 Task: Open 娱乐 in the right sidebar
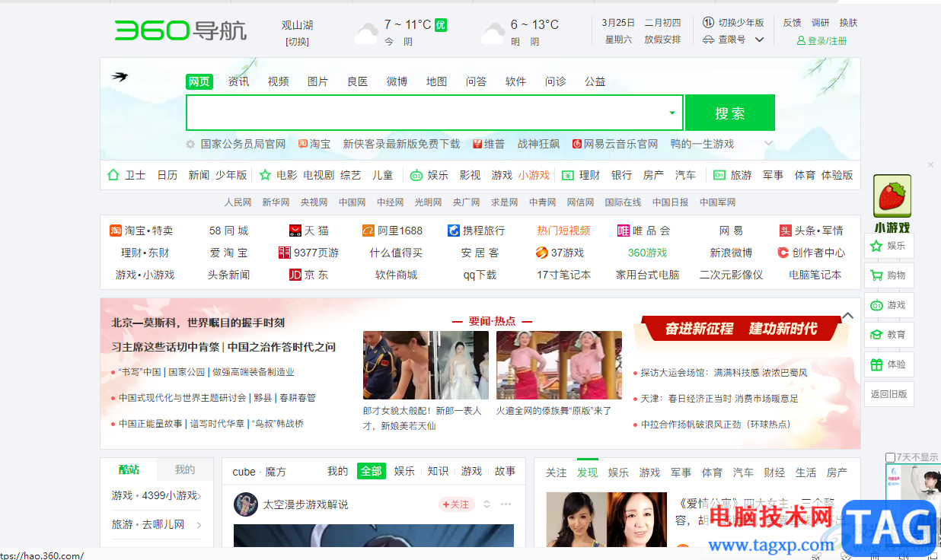(x=889, y=246)
